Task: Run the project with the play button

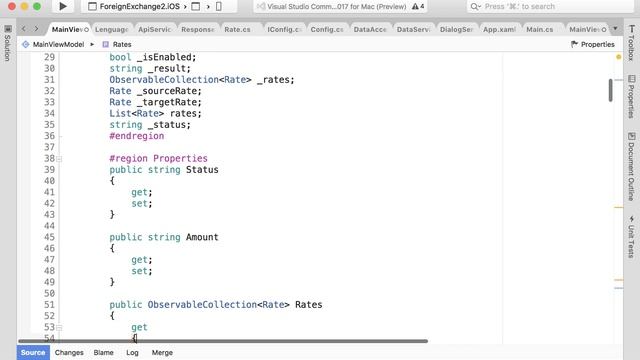Action: (63, 6)
